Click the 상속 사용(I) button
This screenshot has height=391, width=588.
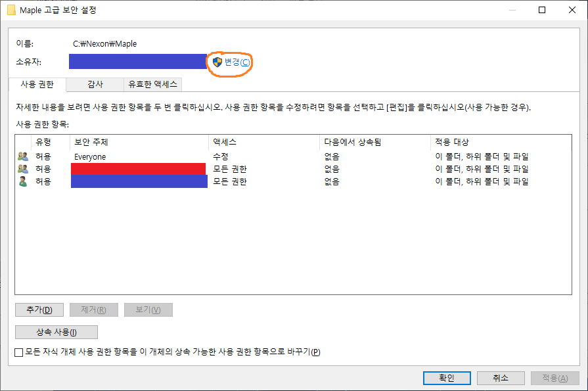[x=57, y=332]
